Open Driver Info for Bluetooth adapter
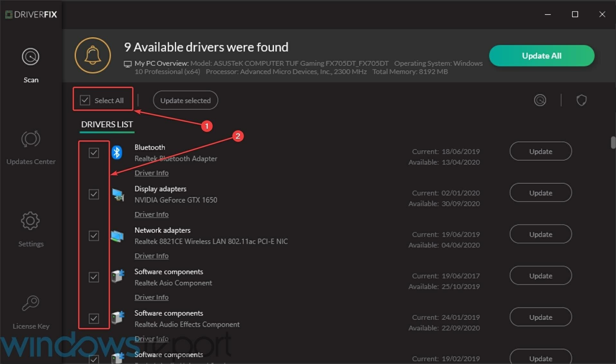The image size is (616, 364). pyautogui.click(x=151, y=173)
